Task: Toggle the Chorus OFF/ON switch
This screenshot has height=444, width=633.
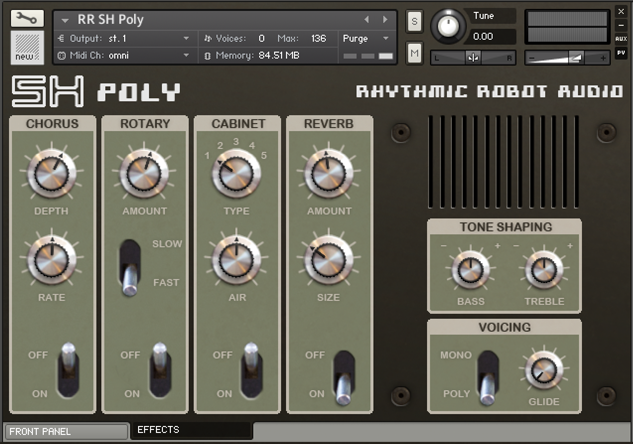Action: pos(68,370)
